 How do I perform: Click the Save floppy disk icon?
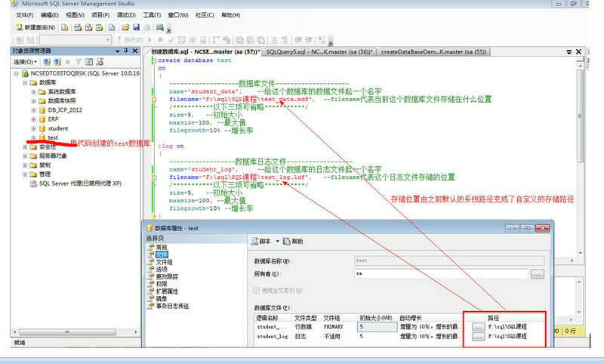[x=136, y=27]
